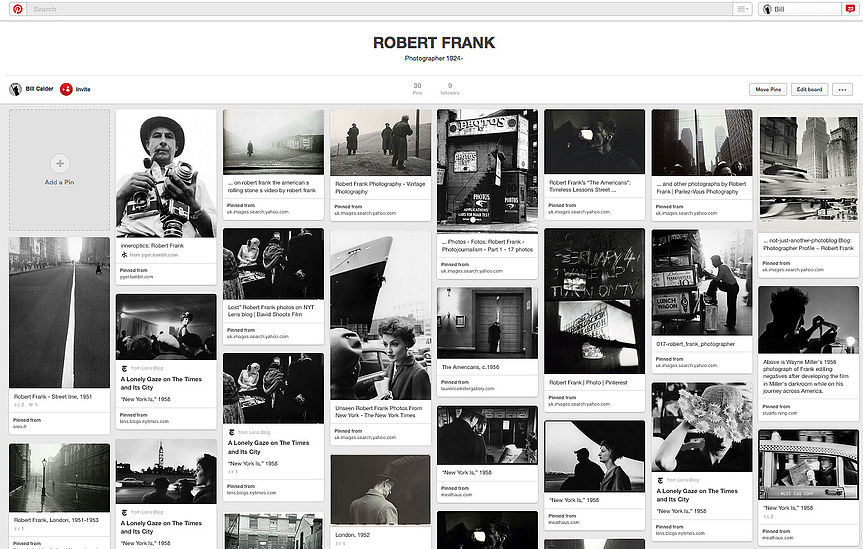Open the foggy street figure photo
Viewport: 863px width, 549px height.
274,142
